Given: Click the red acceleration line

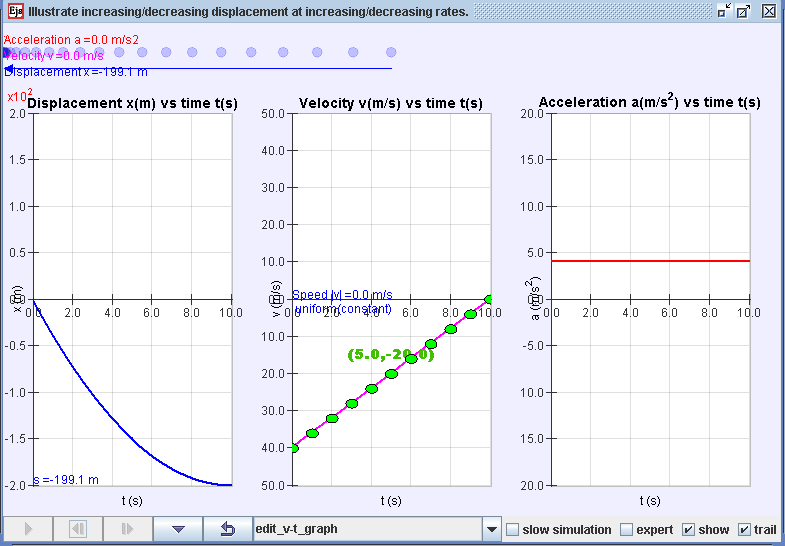Looking at the screenshot, I should [650, 261].
